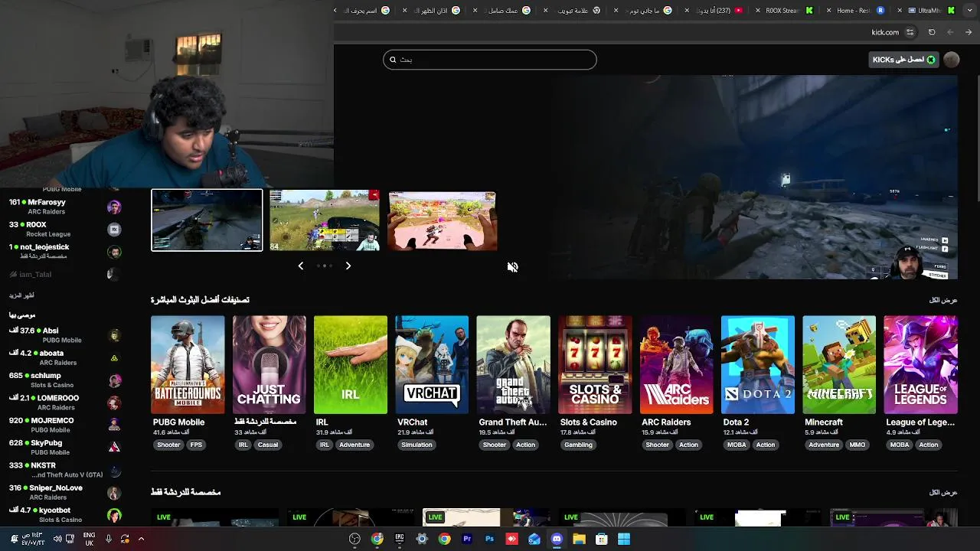Click the Sniper_NoLove channel name in sidebar
The height and width of the screenshot is (551, 980).
coord(56,487)
